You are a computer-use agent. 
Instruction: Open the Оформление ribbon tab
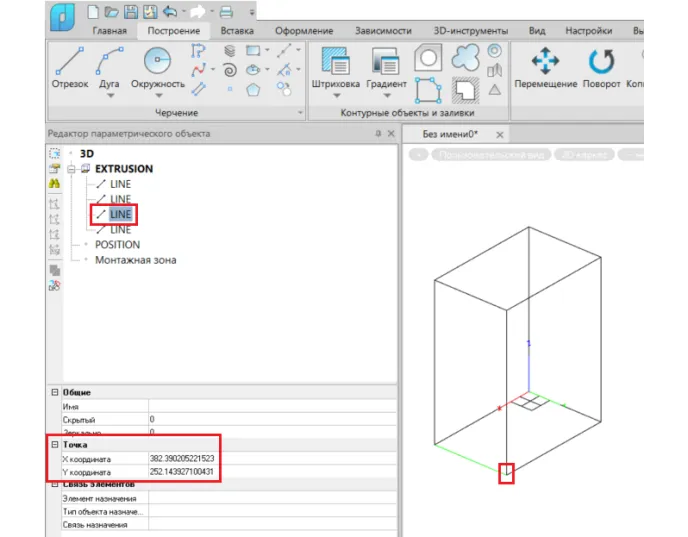[x=304, y=31]
